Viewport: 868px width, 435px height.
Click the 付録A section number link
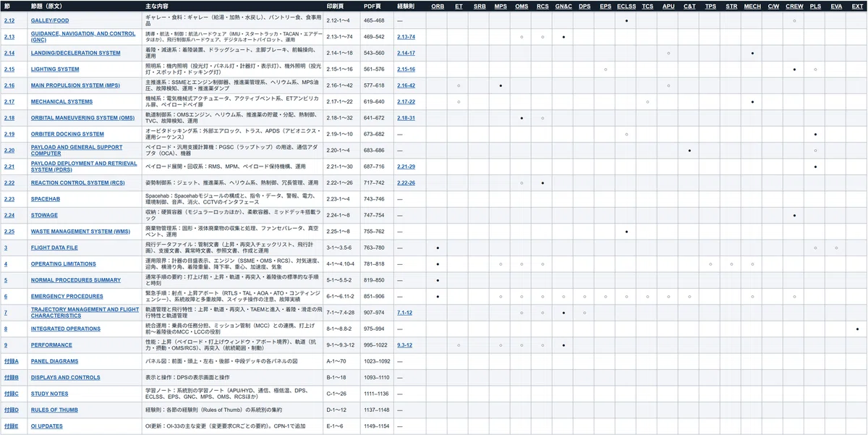coord(11,361)
